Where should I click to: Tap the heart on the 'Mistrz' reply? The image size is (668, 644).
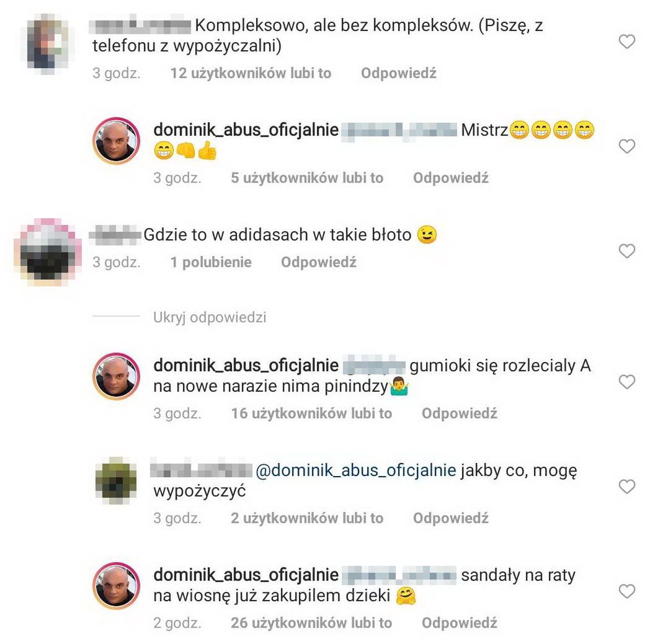626,146
